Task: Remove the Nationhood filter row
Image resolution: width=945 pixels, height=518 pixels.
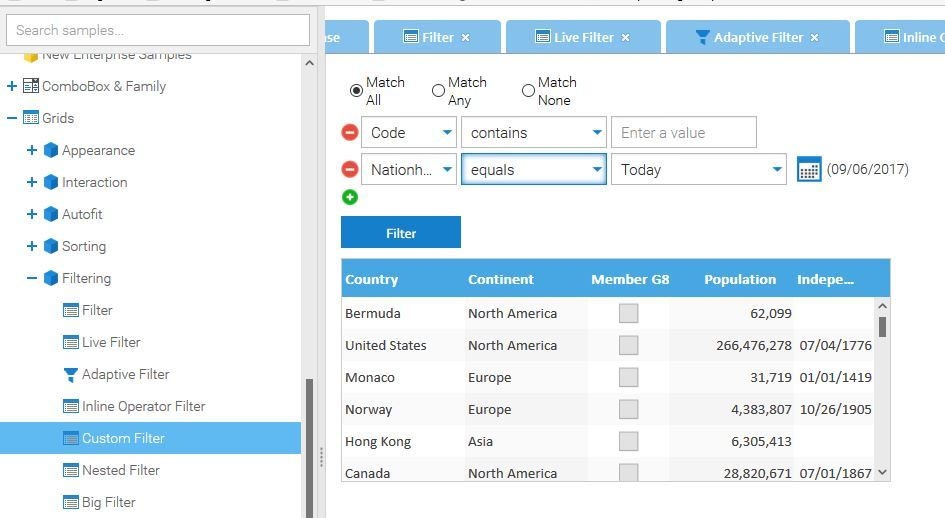Action: (350, 170)
